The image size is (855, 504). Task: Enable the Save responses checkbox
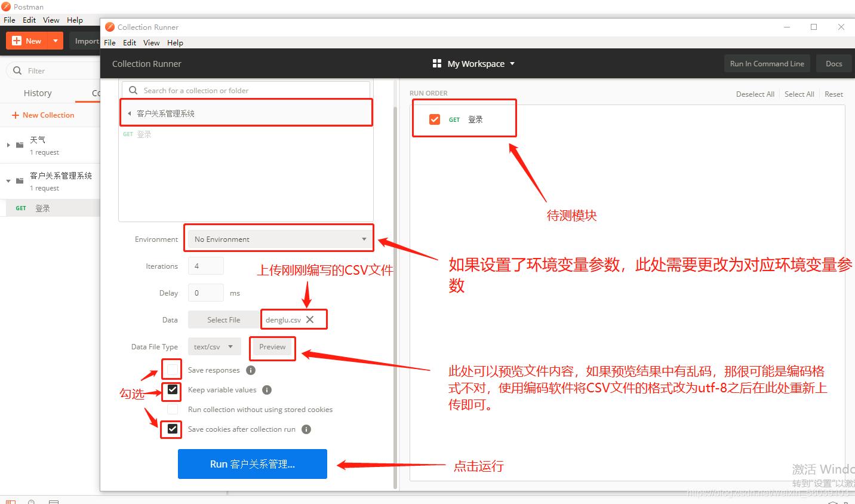tap(173, 370)
